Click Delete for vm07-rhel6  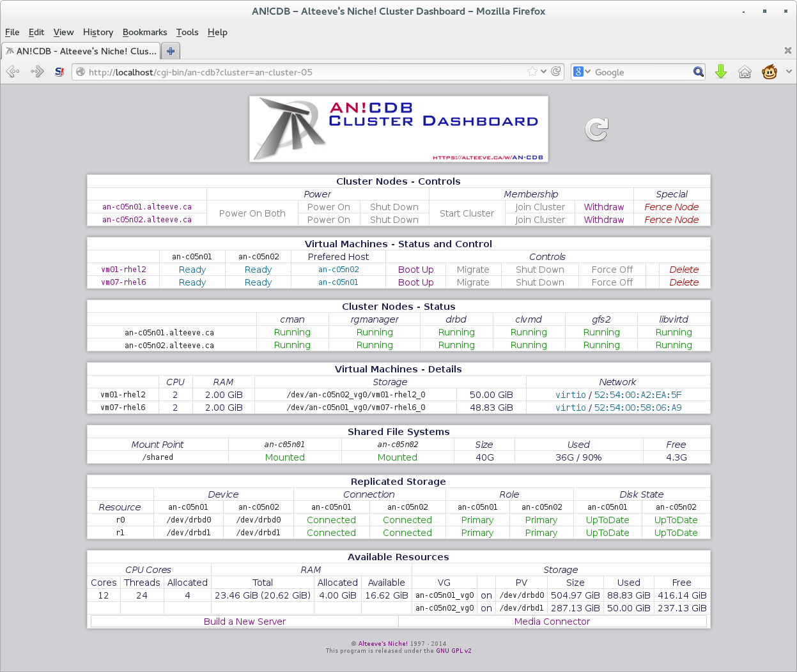[684, 282]
